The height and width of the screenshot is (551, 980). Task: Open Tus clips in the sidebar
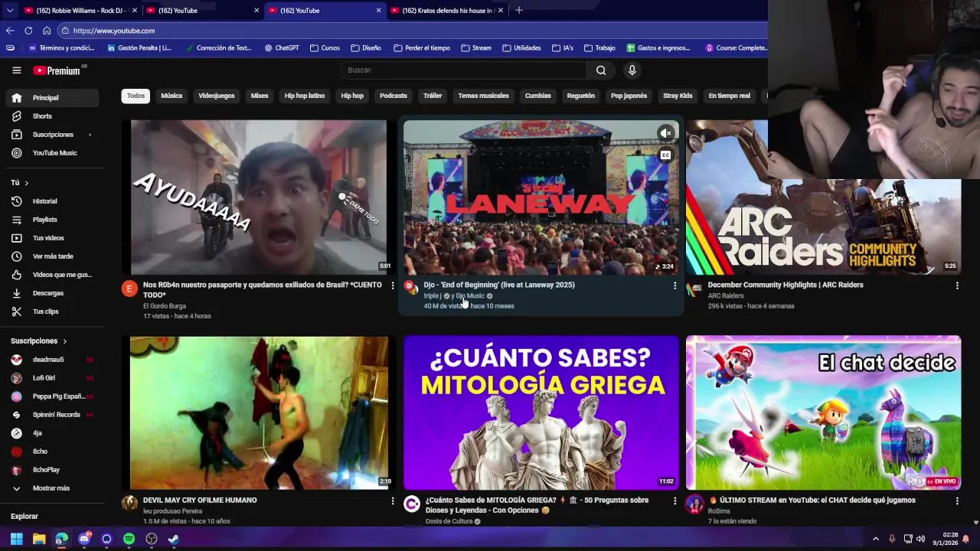tap(53, 311)
